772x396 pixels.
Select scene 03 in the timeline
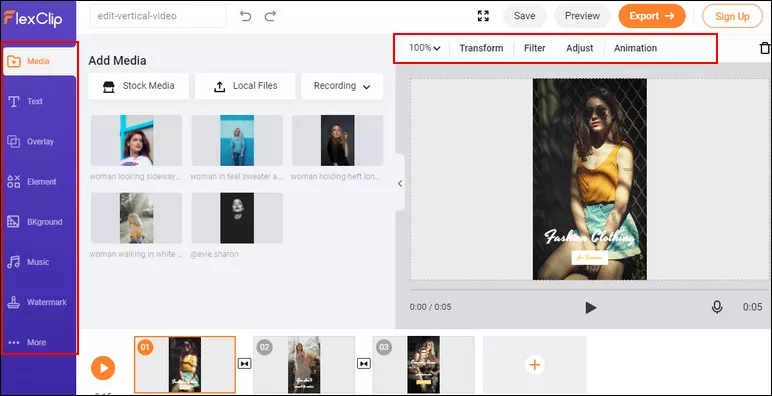click(x=423, y=364)
